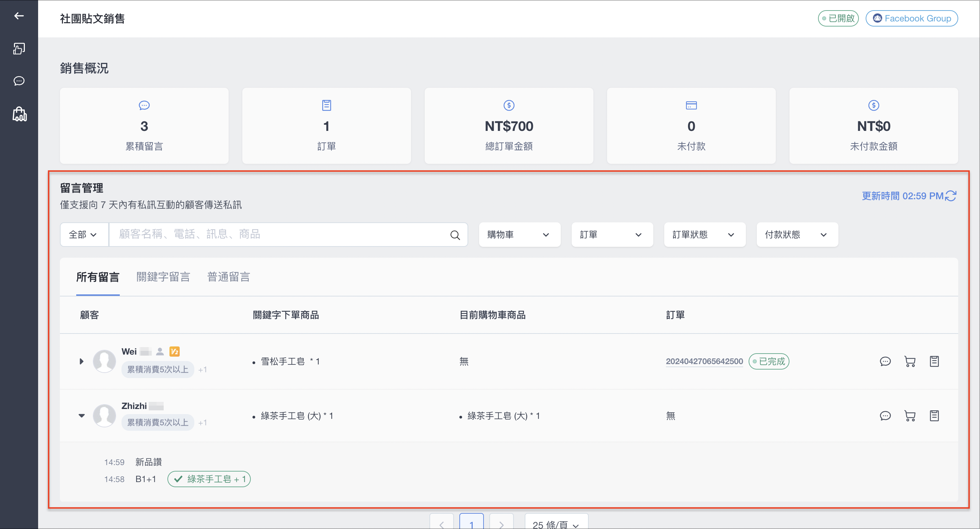The height and width of the screenshot is (529, 980).
Task: Click the 關鍵字下單商品 column header
Action: (x=286, y=315)
